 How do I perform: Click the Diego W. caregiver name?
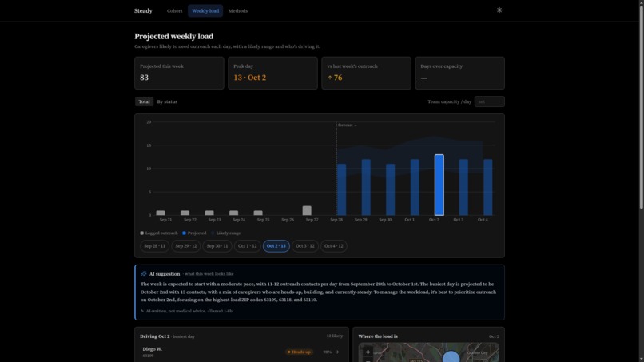pos(153,349)
